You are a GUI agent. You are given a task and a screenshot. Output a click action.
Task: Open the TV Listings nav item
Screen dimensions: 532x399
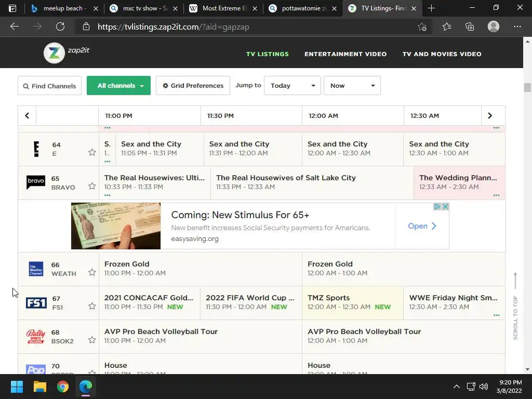[x=268, y=54]
